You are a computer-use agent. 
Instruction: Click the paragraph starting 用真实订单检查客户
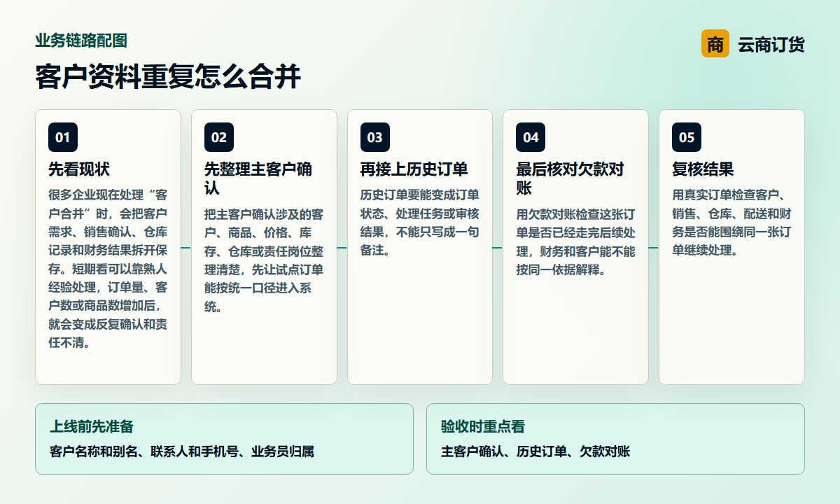(x=731, y=223)
